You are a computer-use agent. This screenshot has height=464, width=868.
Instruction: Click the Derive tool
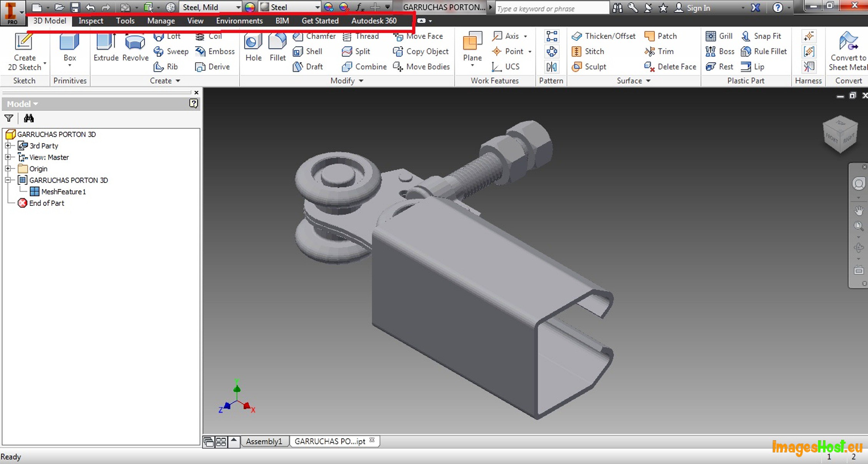[212, 67]
